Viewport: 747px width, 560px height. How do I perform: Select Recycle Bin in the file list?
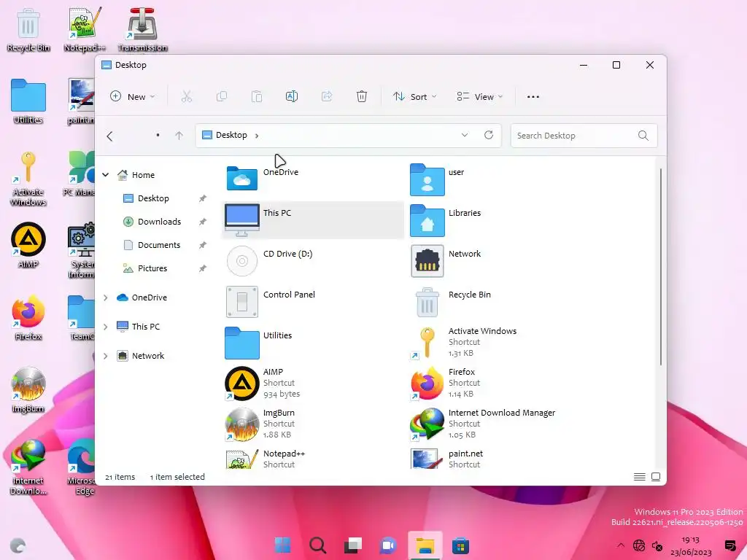tap(499, 301)
